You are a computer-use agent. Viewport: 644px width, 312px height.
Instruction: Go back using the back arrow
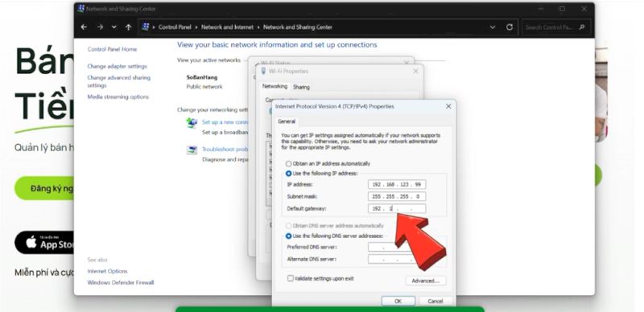coord(84,27)
